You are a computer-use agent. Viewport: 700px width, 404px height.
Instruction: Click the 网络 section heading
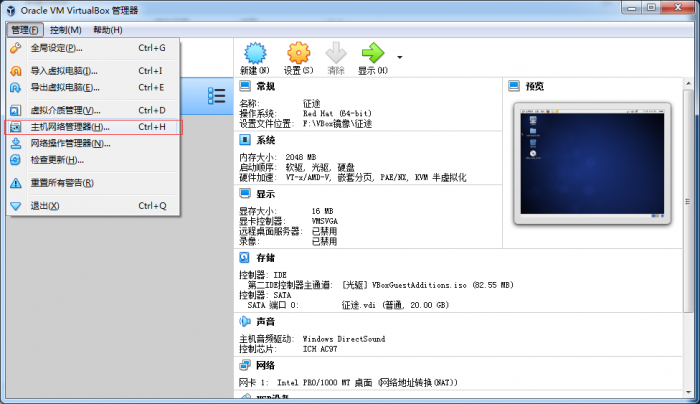pos(265,366)
